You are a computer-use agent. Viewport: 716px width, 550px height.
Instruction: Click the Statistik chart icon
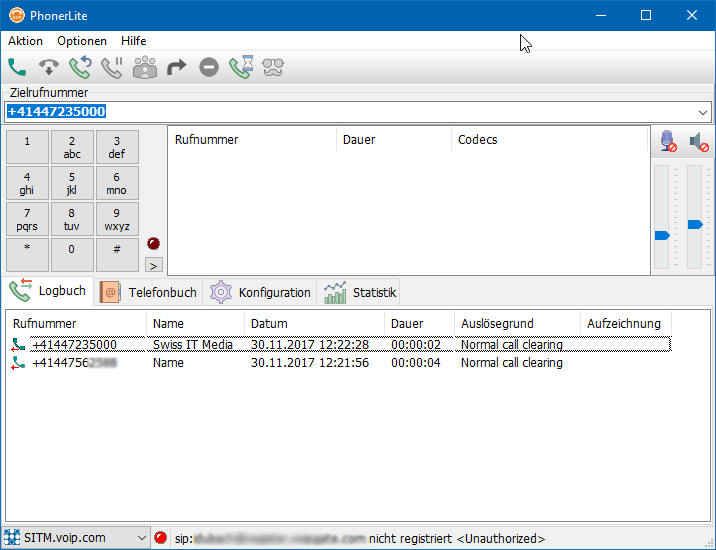click(x=335, y=292)
